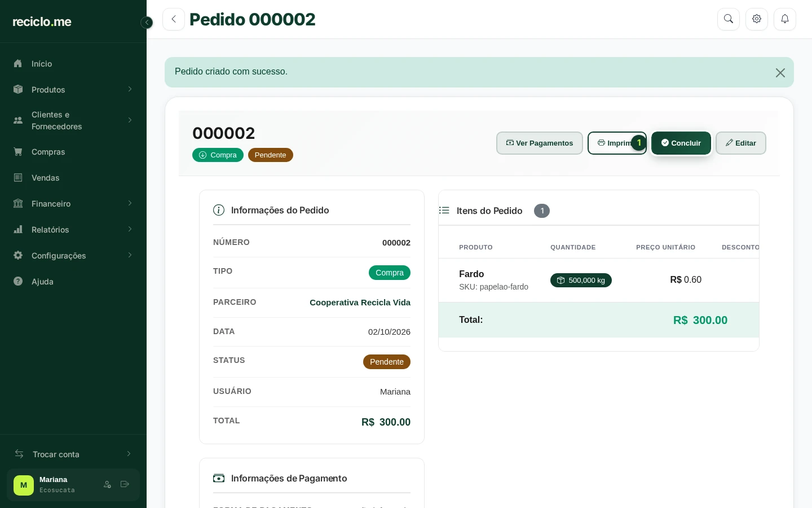Dismiss the 'Pedido criado com sucesso' alert
The width and height of the screenshot is (812, 508).
(x=780, y=73)
